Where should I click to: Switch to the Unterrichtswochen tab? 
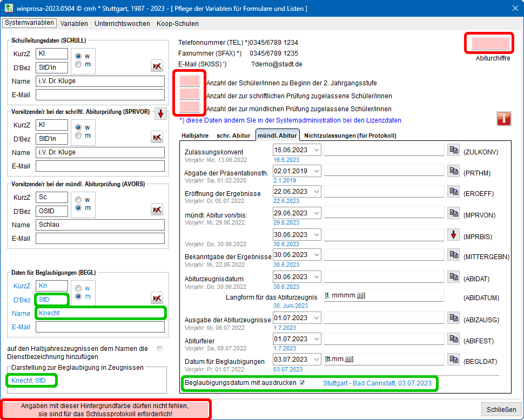pos(122,24)
